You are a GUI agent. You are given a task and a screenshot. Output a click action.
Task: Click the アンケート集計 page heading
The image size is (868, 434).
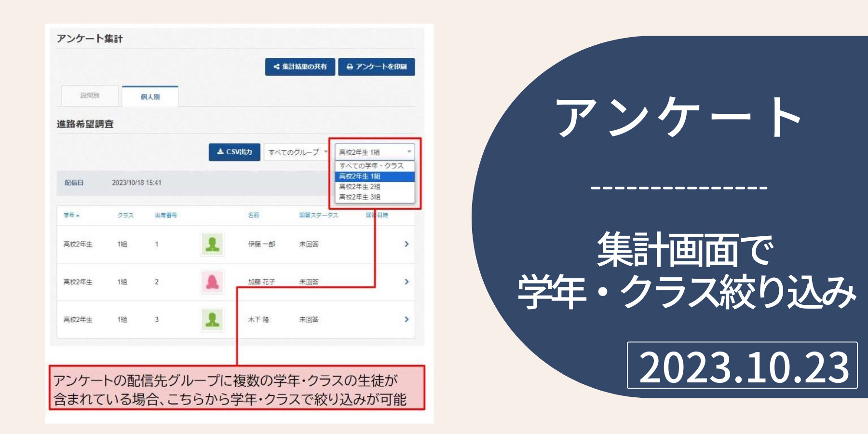[x=90, y=39]
